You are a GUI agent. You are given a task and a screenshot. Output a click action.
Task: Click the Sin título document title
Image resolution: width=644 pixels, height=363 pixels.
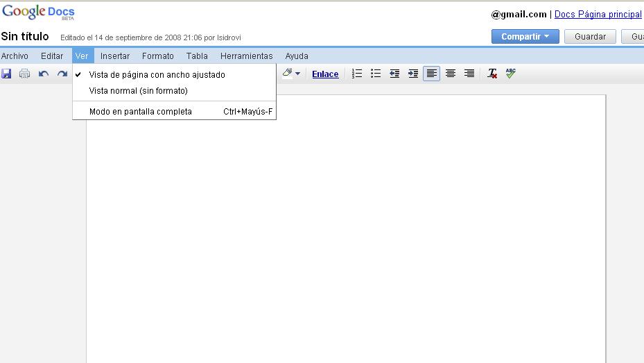25,37
